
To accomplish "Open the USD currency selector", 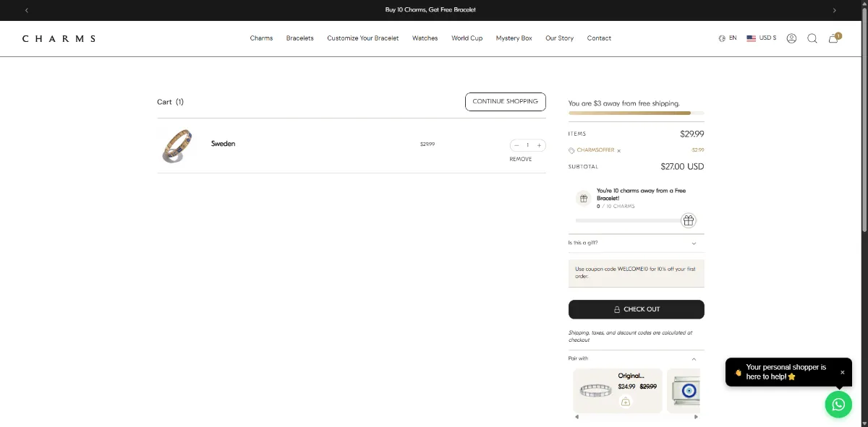I will click(762, 38).
